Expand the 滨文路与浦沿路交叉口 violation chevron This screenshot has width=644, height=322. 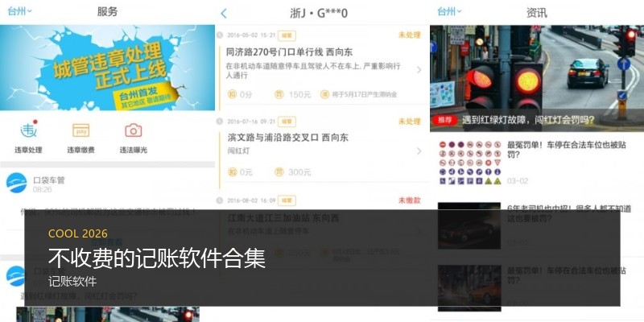pos(419,151)
